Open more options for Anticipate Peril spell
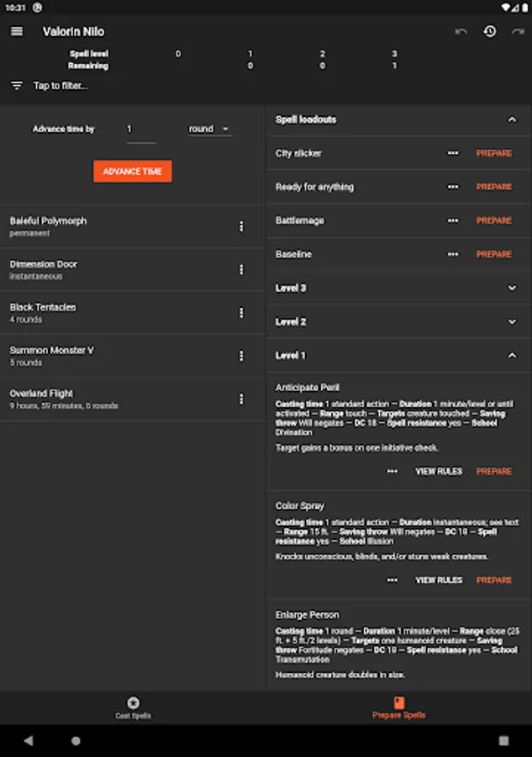 [392, 471]
